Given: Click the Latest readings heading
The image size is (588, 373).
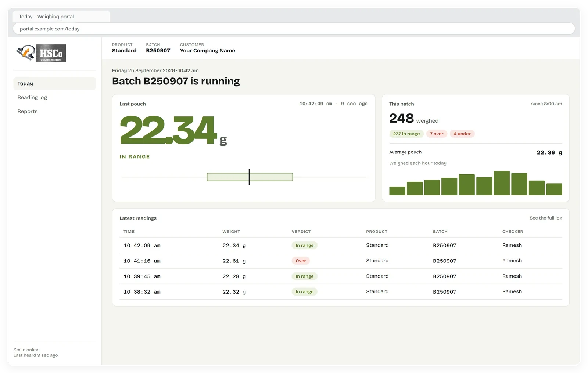Looking at the screenshot, I should (138, 218).
